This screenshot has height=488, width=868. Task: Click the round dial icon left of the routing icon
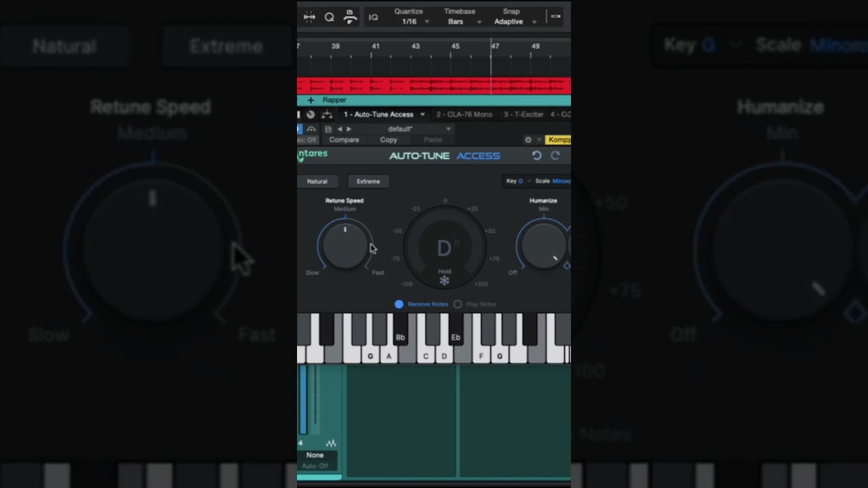pyautogui.click(x=311, y=115)
